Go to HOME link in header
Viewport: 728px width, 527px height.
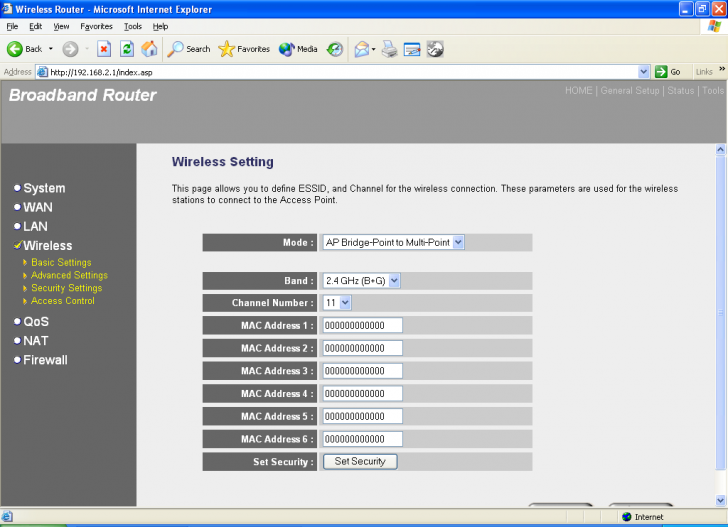[x=578, y=91]
